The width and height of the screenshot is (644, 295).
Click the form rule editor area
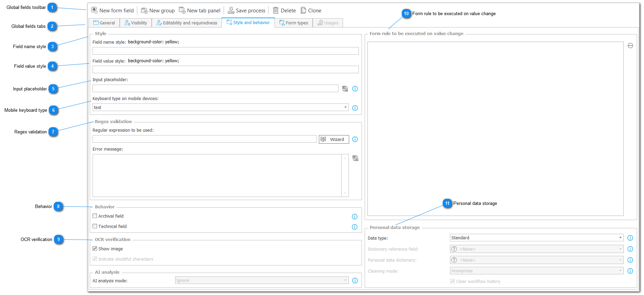click(x=495, y=129)
